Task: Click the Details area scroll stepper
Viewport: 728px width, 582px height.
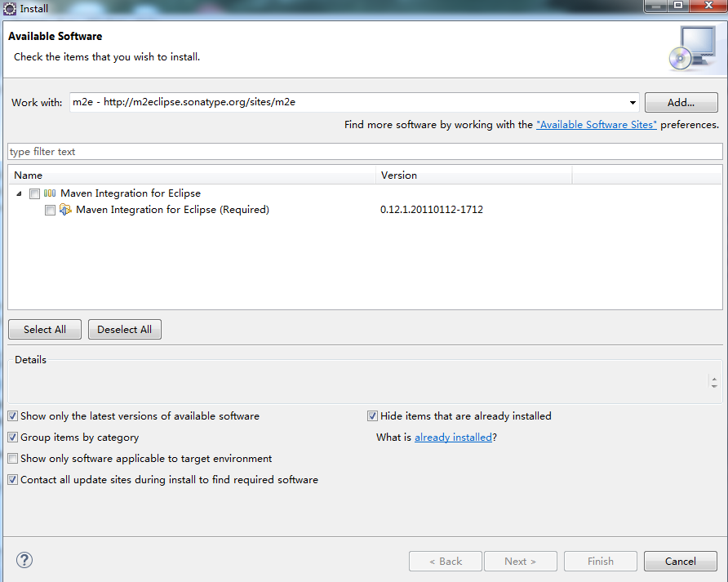Action: pos(714,382)
